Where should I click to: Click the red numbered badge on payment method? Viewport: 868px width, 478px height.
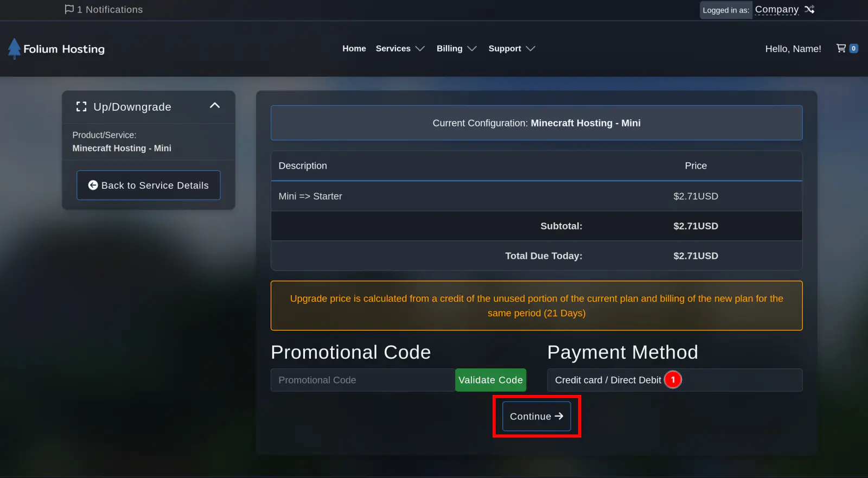tap(673, 380)
